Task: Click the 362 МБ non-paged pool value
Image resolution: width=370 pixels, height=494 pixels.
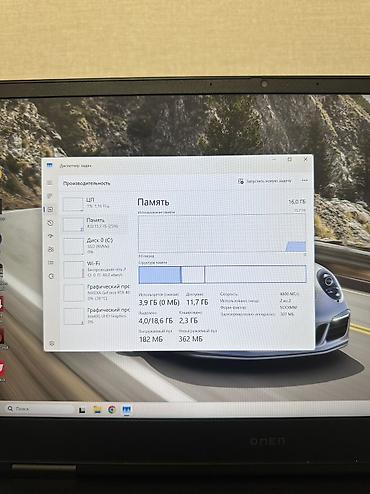Action: [x=191, y=339]
